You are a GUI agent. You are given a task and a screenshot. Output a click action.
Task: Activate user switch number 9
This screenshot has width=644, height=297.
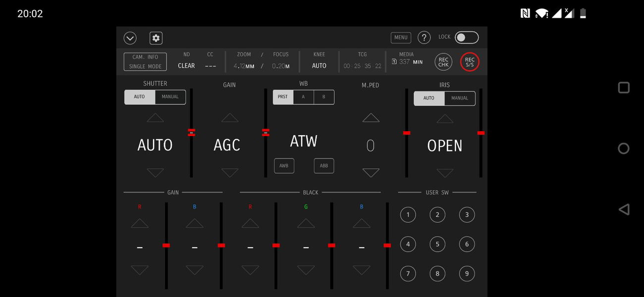(467, 274)
